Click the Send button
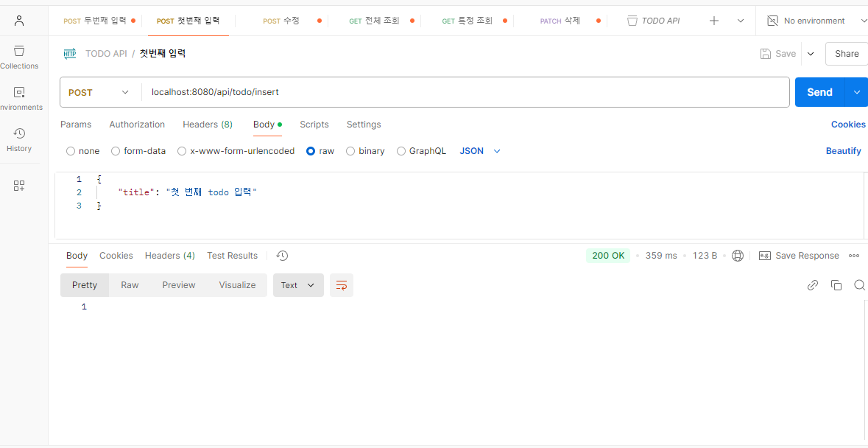868x448 pixels. pyautogui.click(x=820, y=93)
